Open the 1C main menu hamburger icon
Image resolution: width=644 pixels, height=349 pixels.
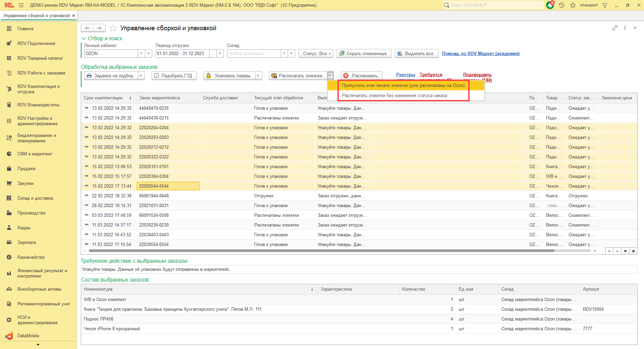pyautogui.click(x=21, y=5)
